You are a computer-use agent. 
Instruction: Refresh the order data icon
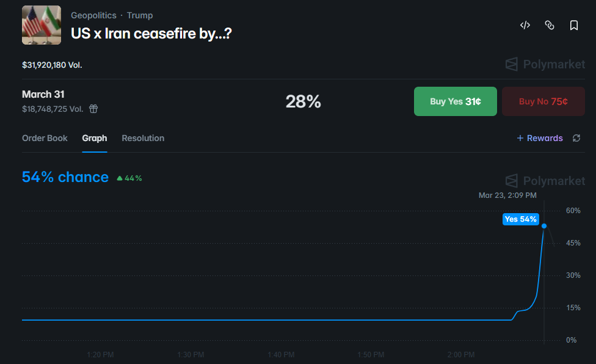(576, 138)
